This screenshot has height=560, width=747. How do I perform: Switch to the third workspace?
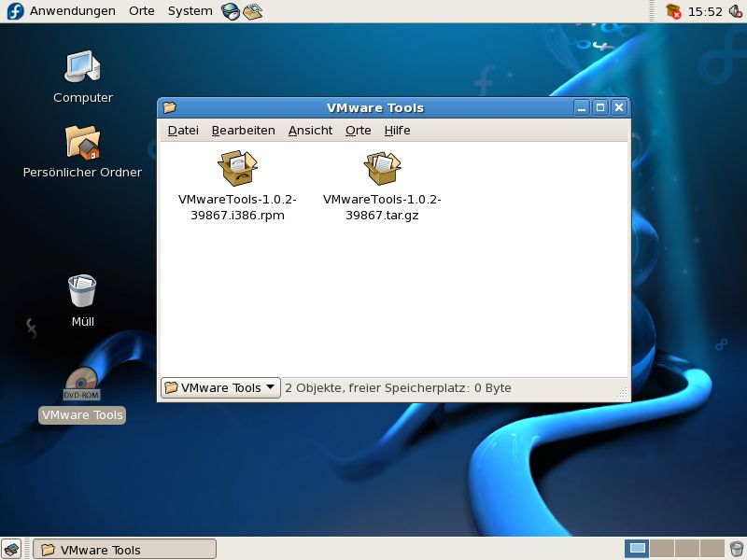click(687, 549)
